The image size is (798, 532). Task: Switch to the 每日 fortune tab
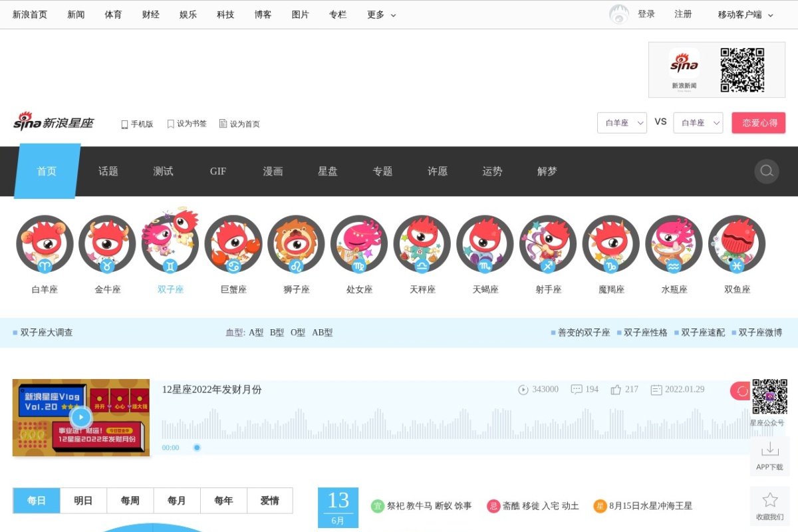[37, 501]
